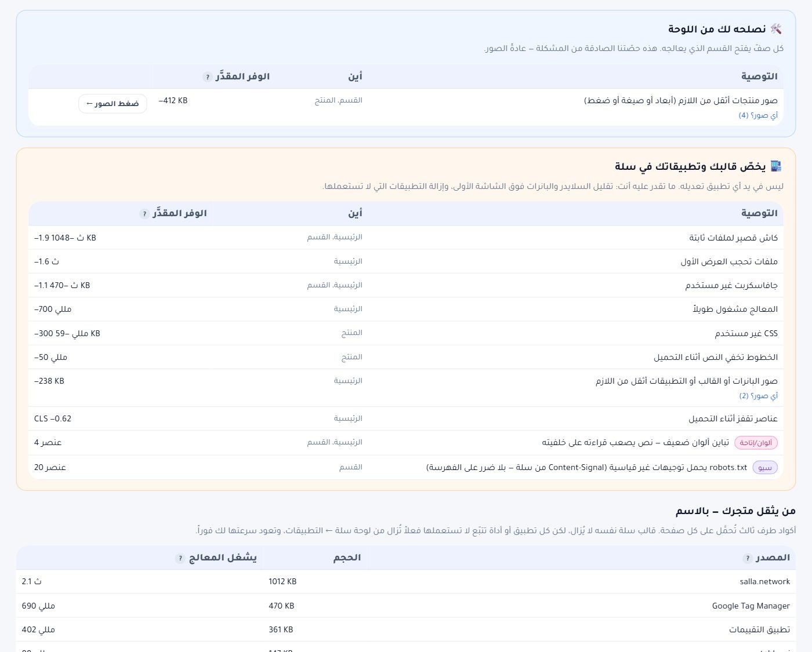Click the salla.network source row

(406, 581)
